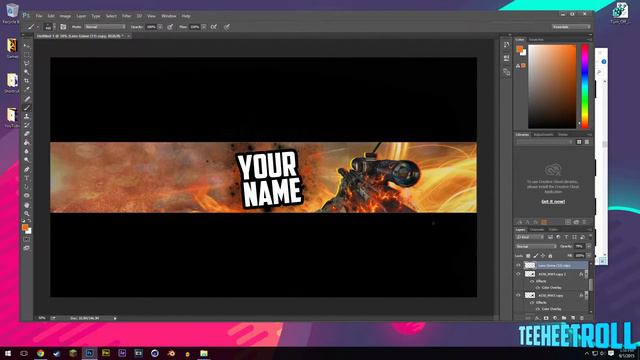The image size is (640, 360).
Task: Select the Healing Brush tool
Action: coord(27,99)
